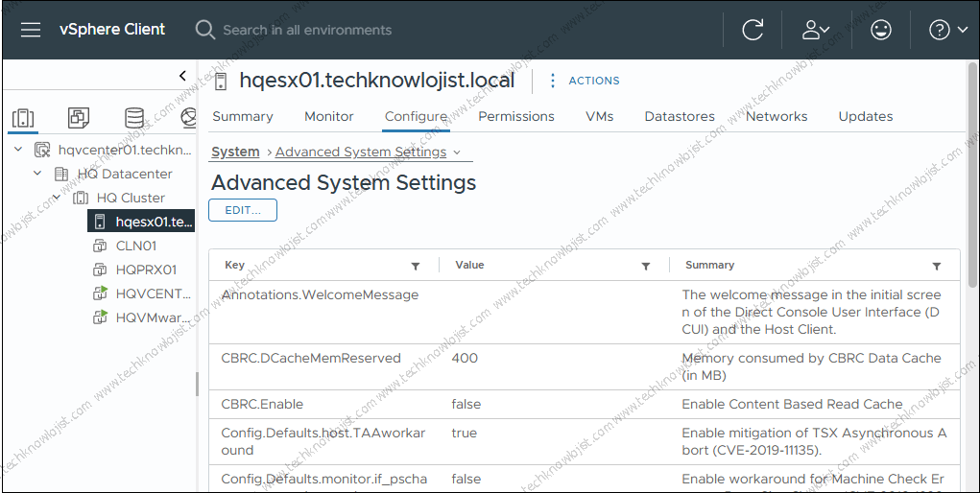
Task: Click the EDIT... button
Action: click(243, 210)
